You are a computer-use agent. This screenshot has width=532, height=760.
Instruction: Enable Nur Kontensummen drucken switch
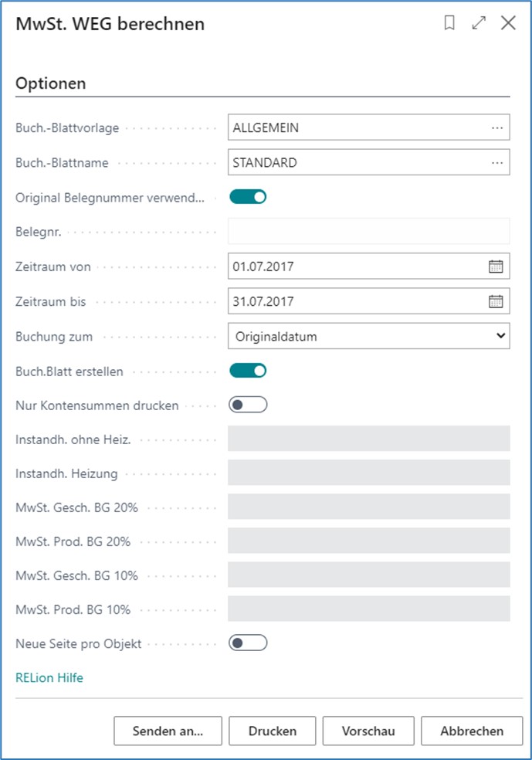tap(248, 405)
